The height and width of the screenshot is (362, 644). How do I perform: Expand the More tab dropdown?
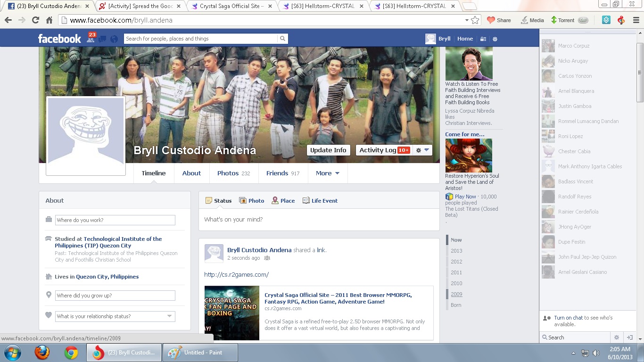tap(328, 173)
